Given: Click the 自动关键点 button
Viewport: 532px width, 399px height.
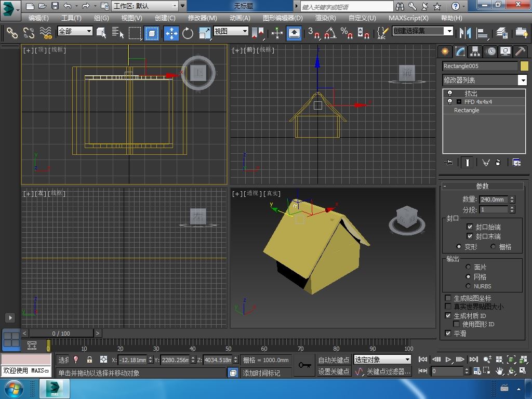Looking at the screenshot, I should click(x=334, y=360).
